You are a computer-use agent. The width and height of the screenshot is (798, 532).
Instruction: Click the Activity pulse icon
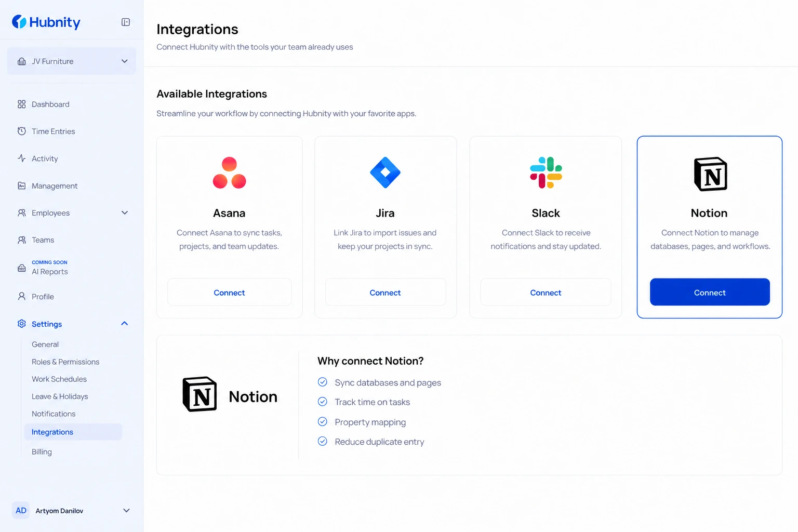22,158
